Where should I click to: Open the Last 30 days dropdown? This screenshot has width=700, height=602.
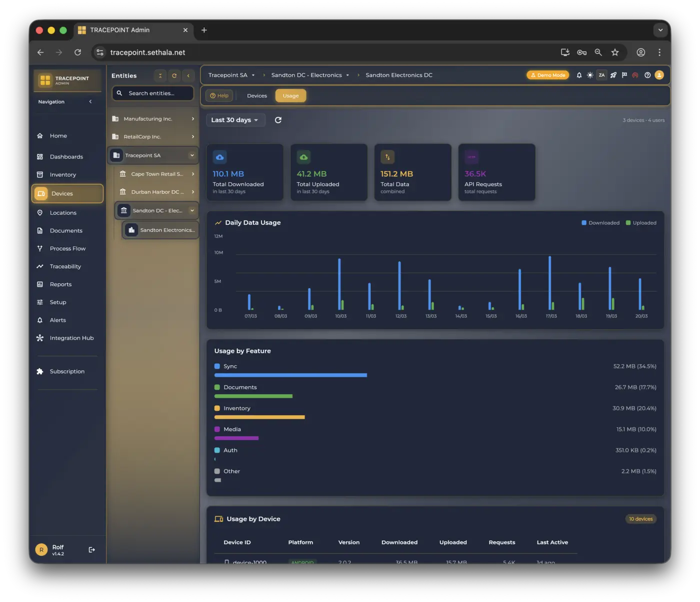(x=235, y=120)
